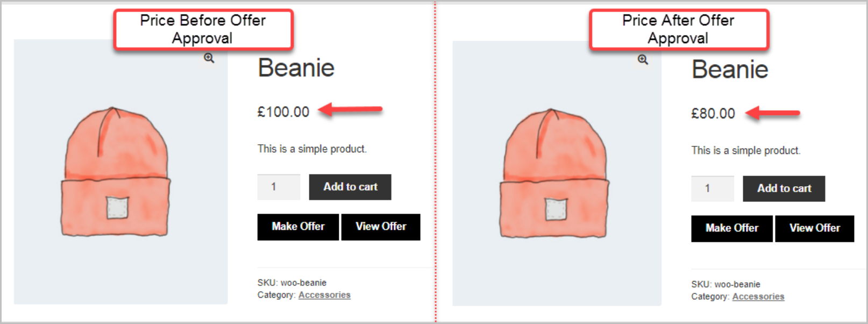
Task: Click the right quantity input field
Action: 713,188
